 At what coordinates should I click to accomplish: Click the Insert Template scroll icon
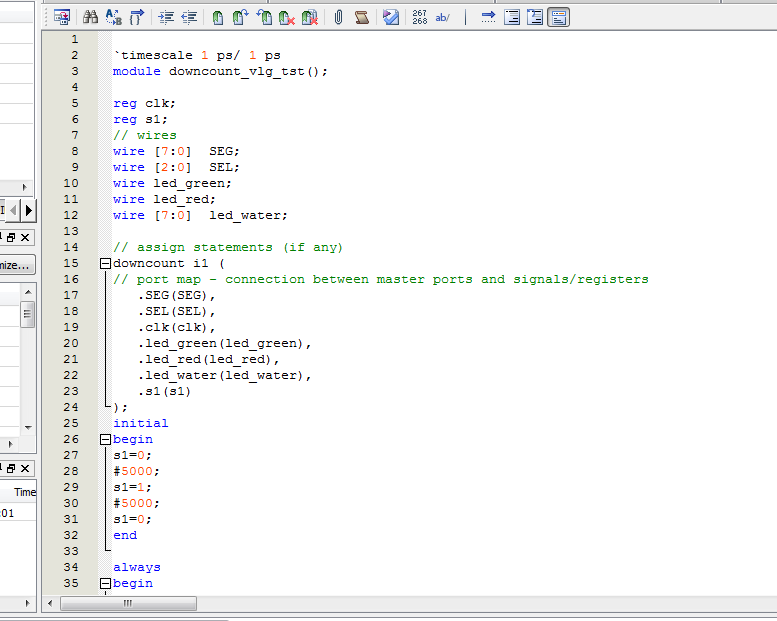(x=362, y=17)
